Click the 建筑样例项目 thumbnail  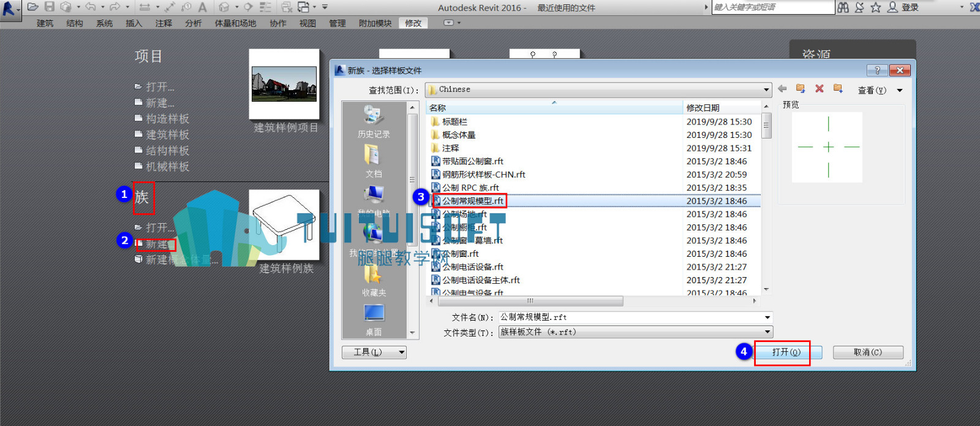click(284, 84)
